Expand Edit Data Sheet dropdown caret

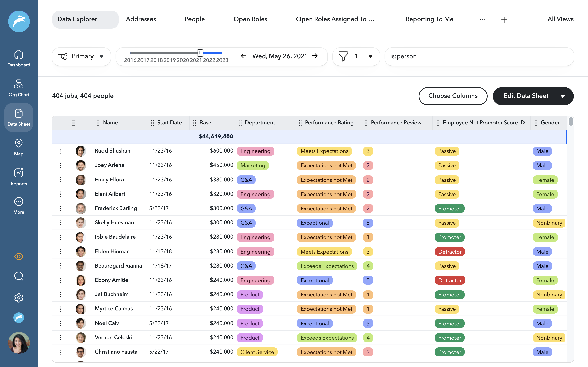[x=563, y=96]
